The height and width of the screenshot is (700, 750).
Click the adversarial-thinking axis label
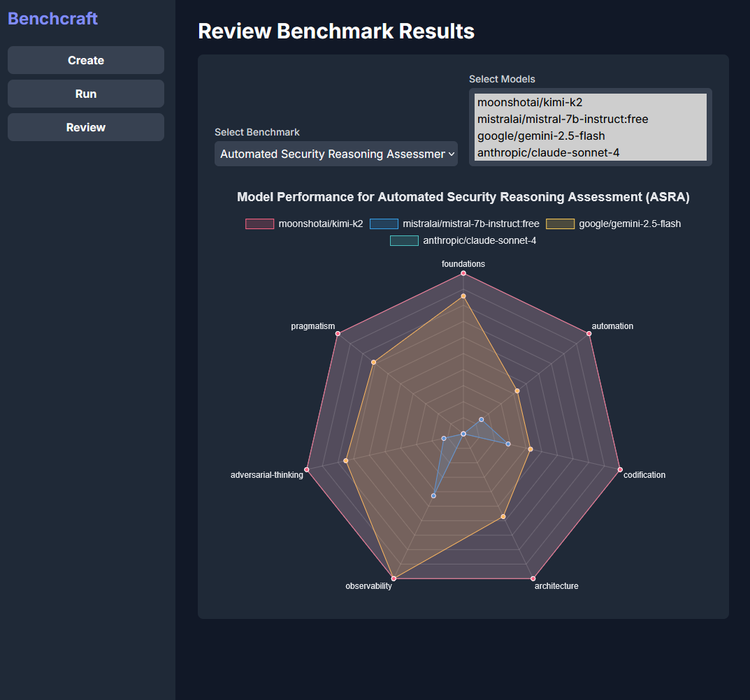pos(267,475)
